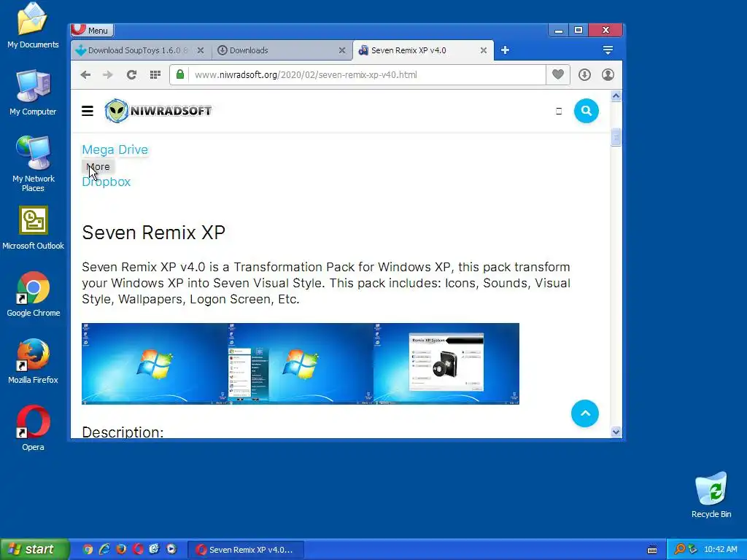747x560 pixels.
Task: Select Opera desktop shortcut
Action: click(x=33, y=428)
